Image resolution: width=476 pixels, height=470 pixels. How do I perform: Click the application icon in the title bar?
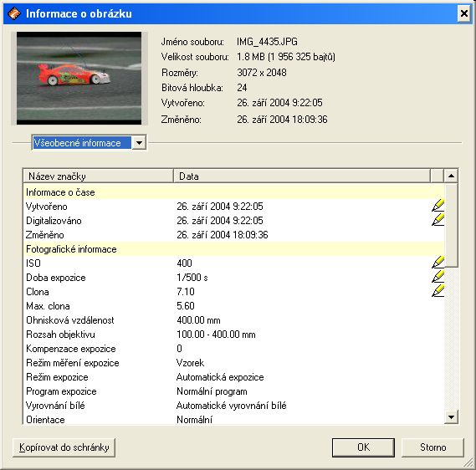coord(14,13)
